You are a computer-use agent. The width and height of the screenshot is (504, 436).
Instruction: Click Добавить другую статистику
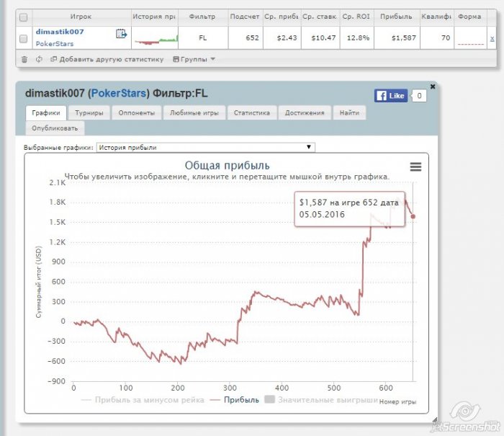coord(107,59)
